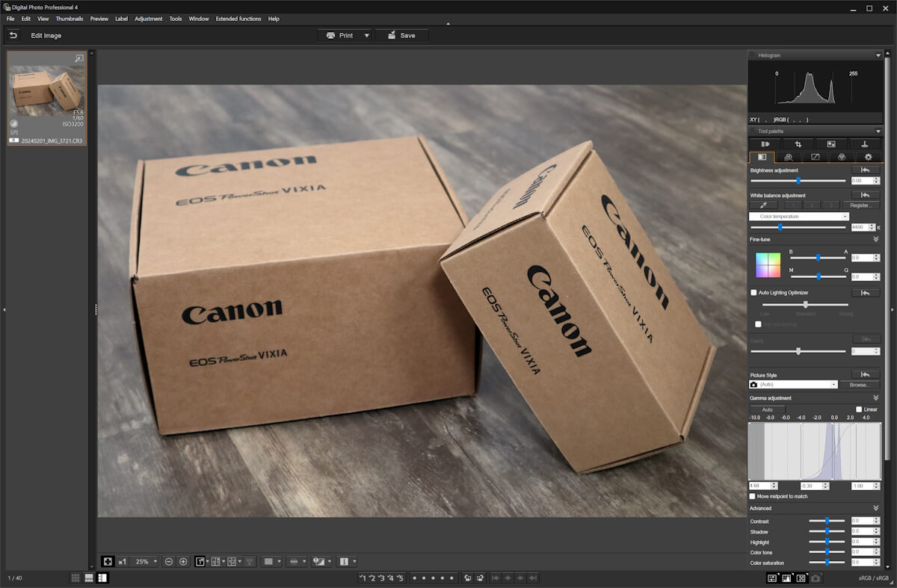Viewport: 897px width, 588px height.
Task: Open the Label menu
Action: (121, 19)
